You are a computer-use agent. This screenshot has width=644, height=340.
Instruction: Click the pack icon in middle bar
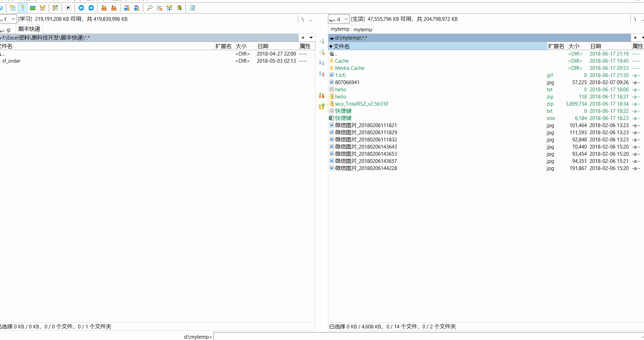click(322, 95)
